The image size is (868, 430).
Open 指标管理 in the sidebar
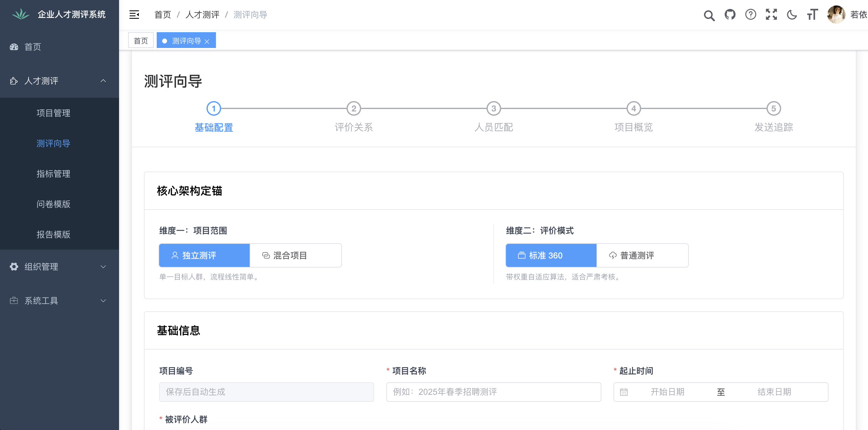(53, 174)
